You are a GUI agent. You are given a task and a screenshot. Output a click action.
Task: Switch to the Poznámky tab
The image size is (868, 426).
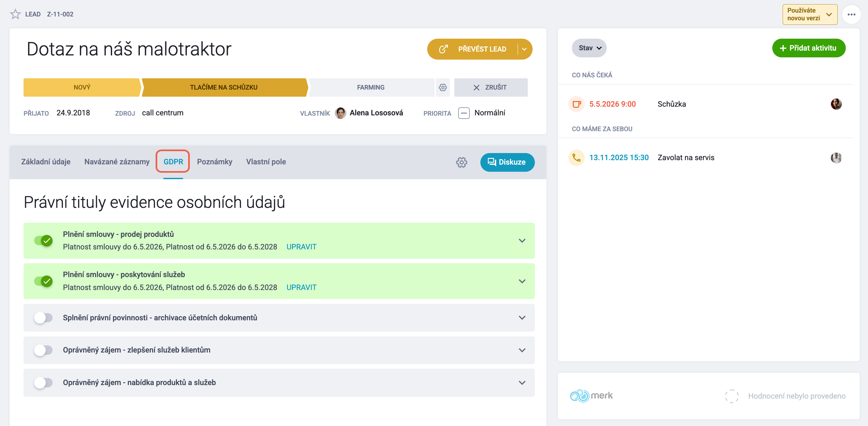(x=214, y=162)
